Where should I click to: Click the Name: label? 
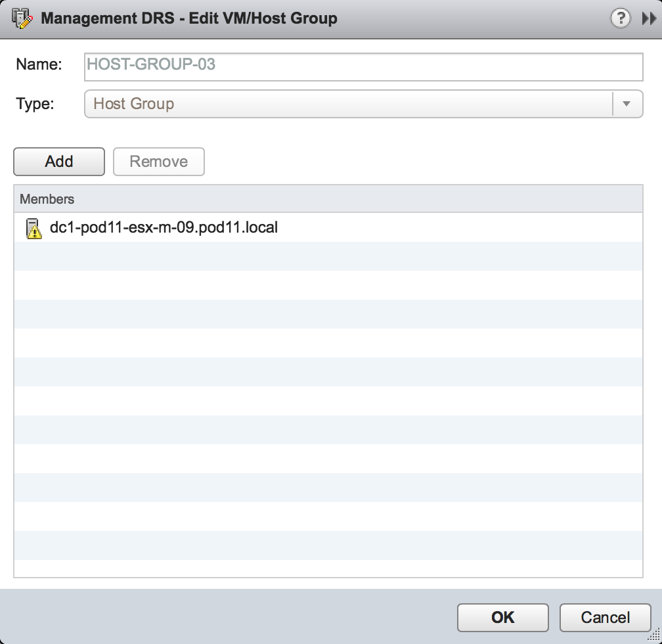pos(39,64)
